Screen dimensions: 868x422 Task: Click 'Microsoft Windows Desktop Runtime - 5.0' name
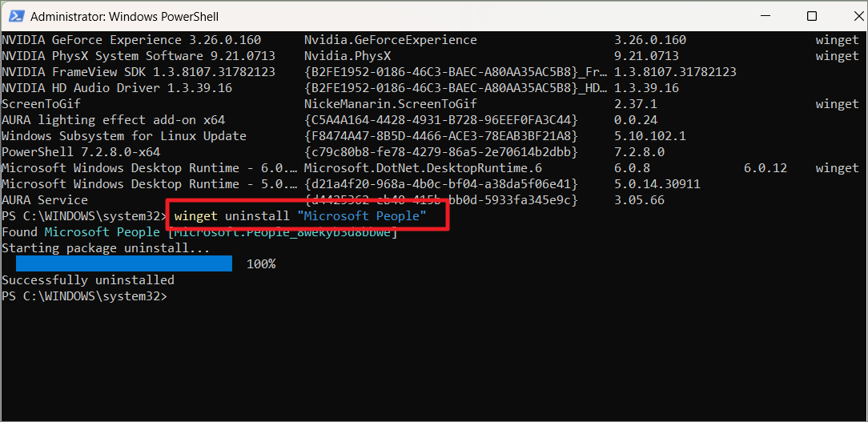(x=151, y=184)
